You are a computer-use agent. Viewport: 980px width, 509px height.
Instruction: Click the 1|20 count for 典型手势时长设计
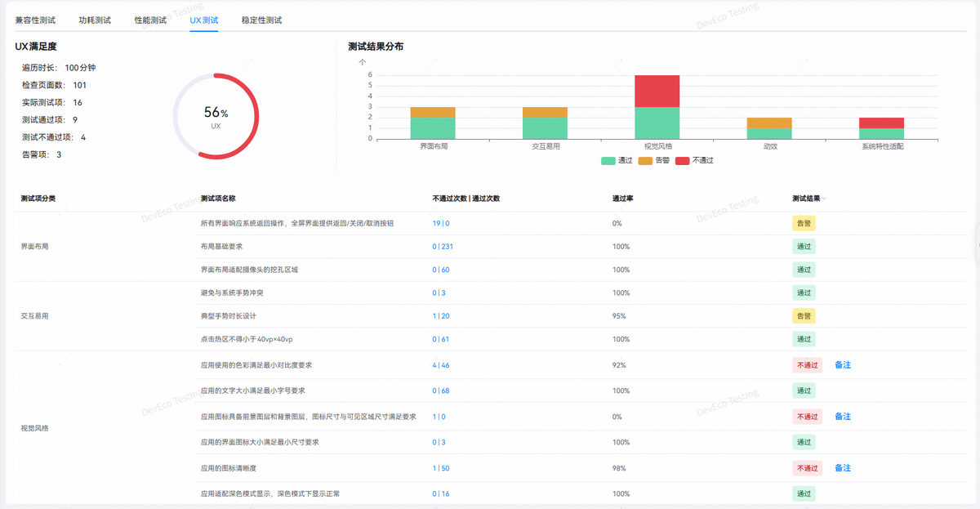[x=441, y=316]
